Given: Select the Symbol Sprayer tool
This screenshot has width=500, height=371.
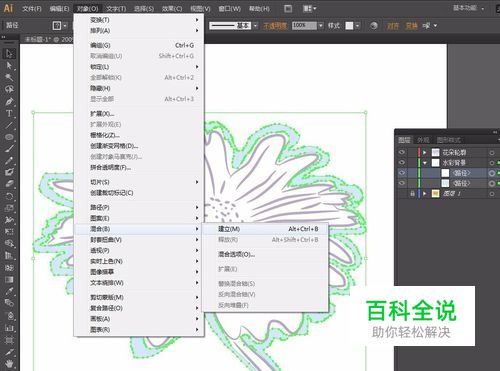Looking at the screenshot, I should tap(9, 315).
